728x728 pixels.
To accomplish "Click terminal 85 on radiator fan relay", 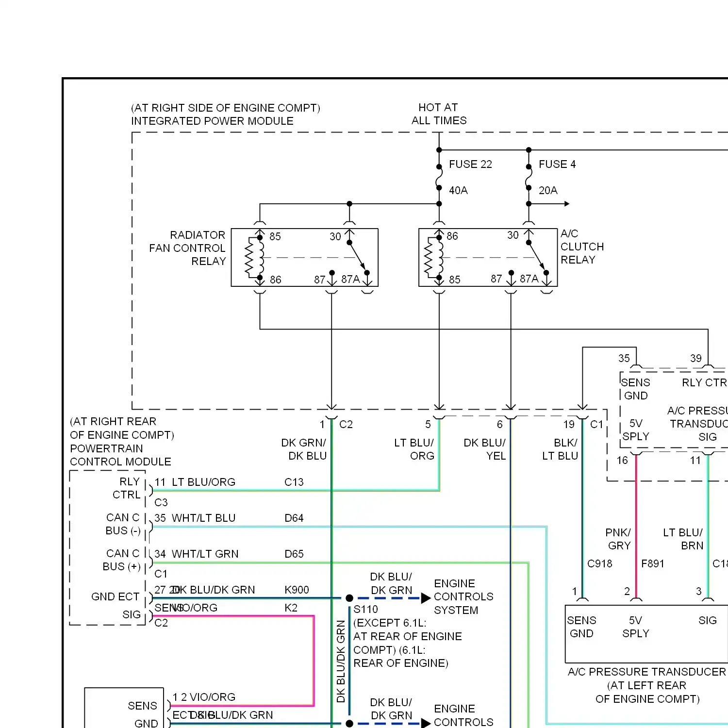I will click(x=275, y=236).
